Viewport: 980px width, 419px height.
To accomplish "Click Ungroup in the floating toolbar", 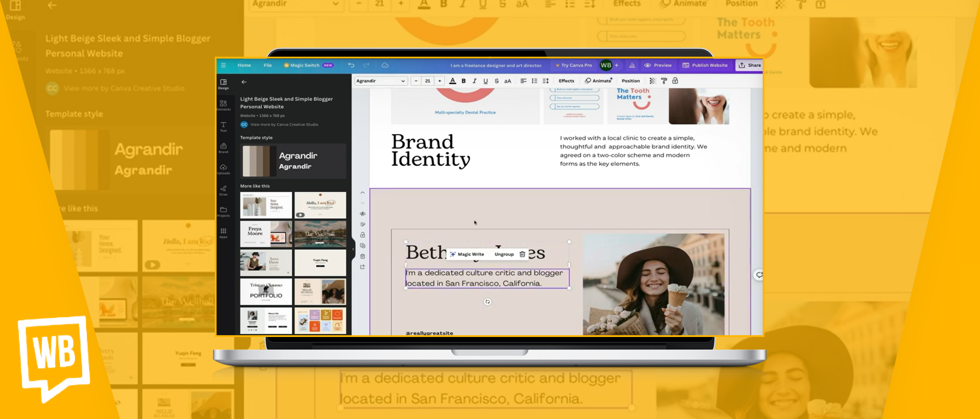I will [504, 254].
